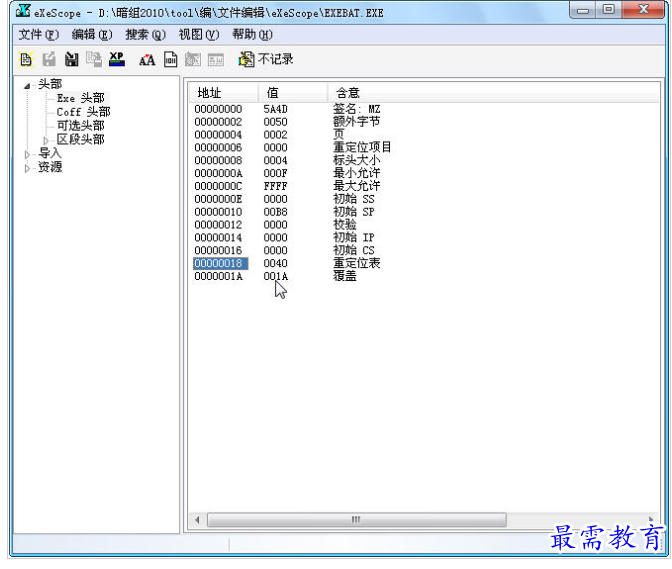Screen dimensions: 672x569
Task: Select address row 00000014
Action: 218,238
